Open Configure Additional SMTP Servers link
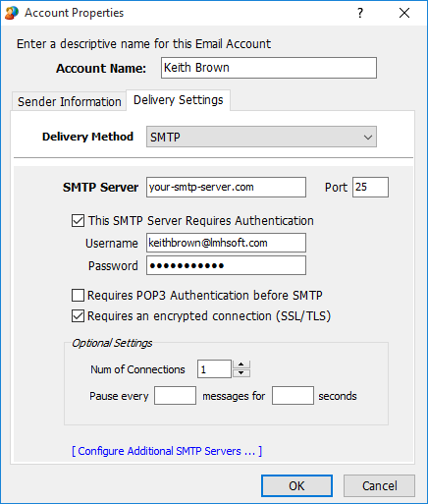This screenshot has height=504, width=428. [167, 451]
